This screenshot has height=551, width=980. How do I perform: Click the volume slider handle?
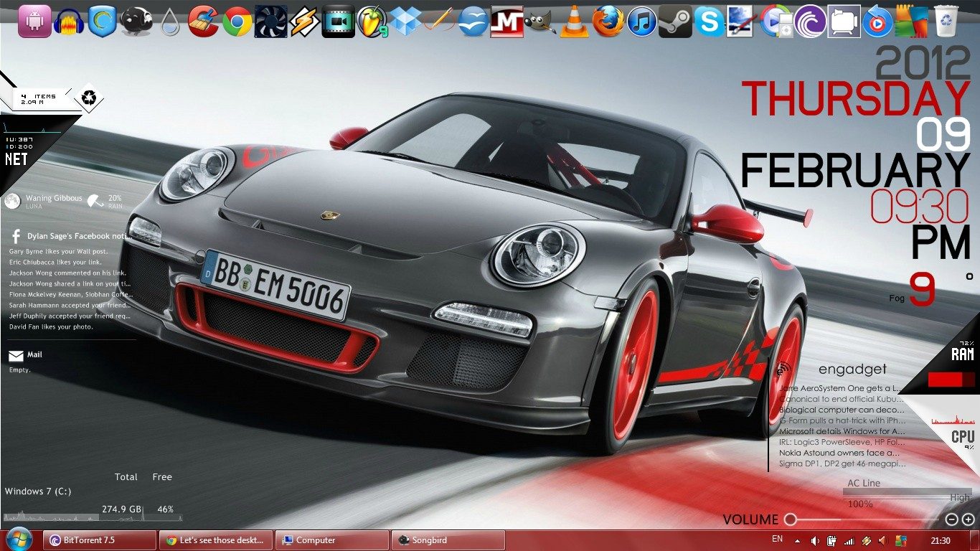pos(790,519)
